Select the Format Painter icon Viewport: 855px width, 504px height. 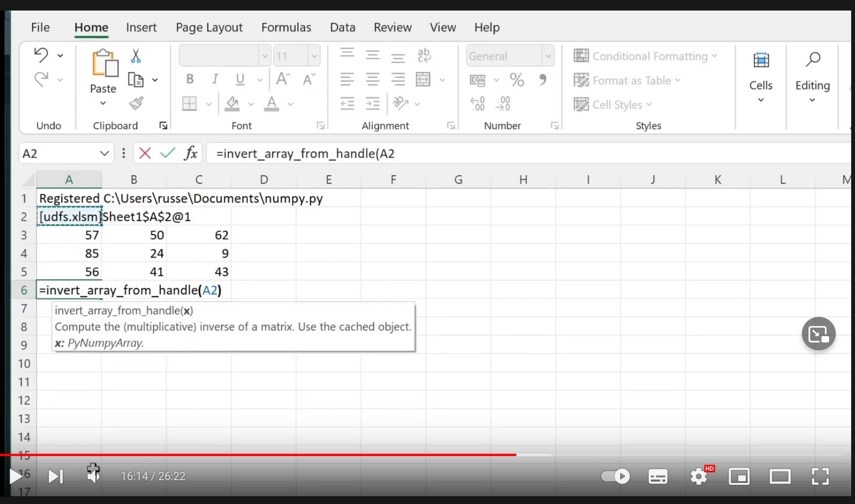pyautogui.click(x=136, y=104)
